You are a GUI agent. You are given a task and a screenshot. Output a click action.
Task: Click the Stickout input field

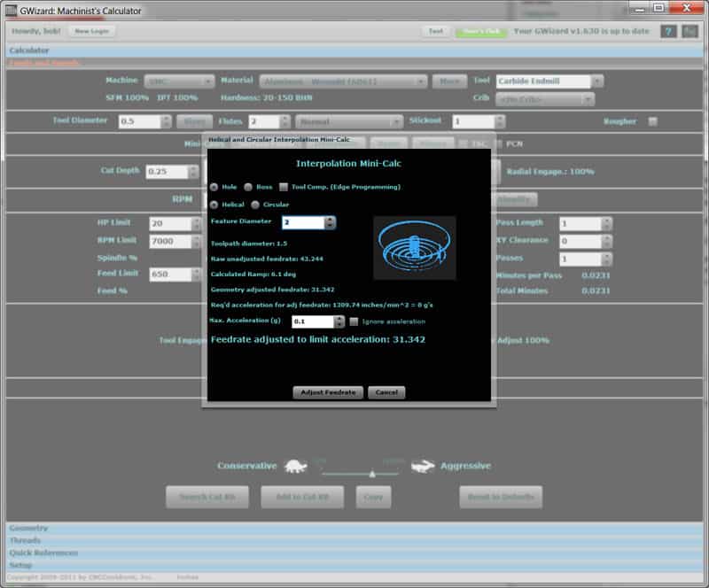pos(473,121)
